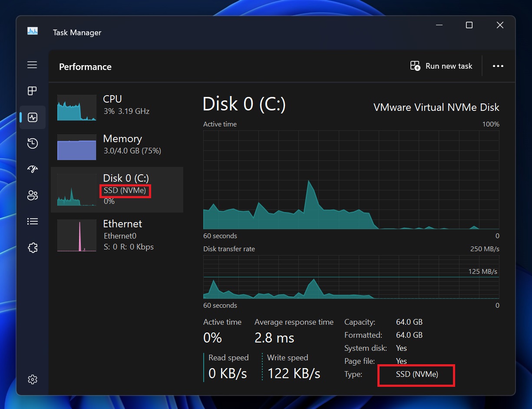This screenshot has width=532, height=409.
Task: Open the App history icon
Action: coord(32,143)
